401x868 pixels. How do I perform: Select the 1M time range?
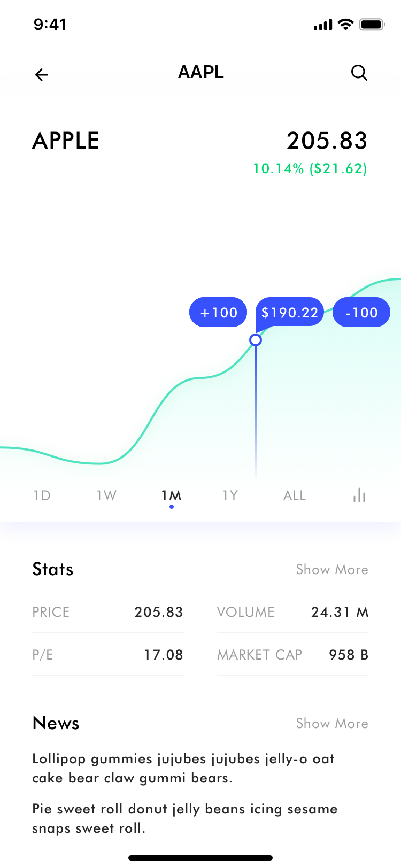pyautogui.click(x=171, y=495)
